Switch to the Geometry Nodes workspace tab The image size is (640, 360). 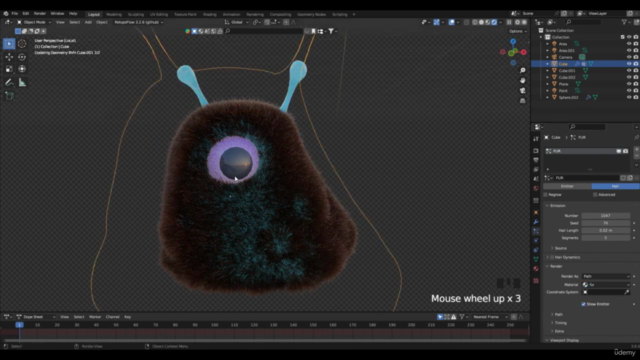311,14
